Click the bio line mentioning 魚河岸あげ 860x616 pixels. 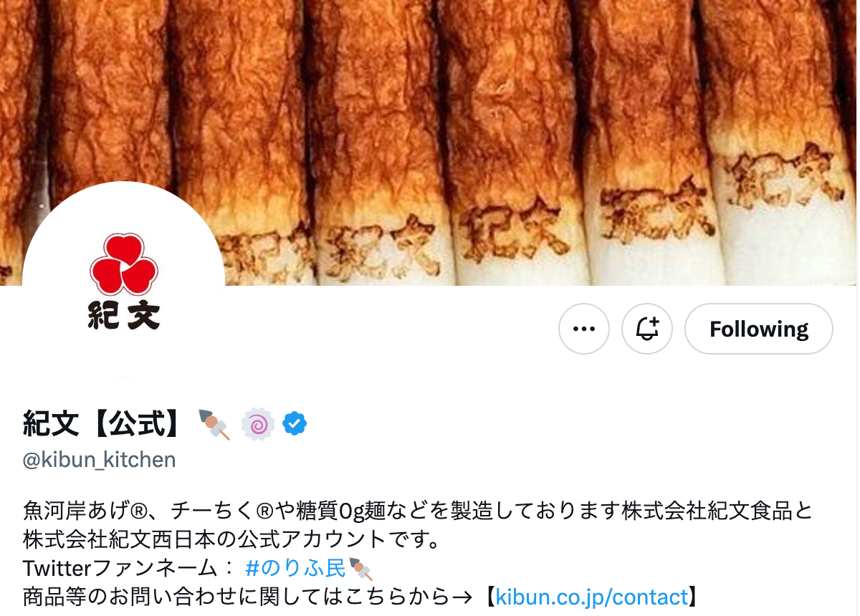(x=419, y=511)
